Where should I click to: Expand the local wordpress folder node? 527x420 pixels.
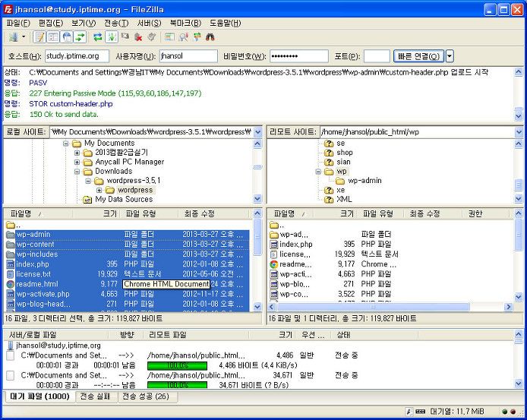tap(99, 191)
